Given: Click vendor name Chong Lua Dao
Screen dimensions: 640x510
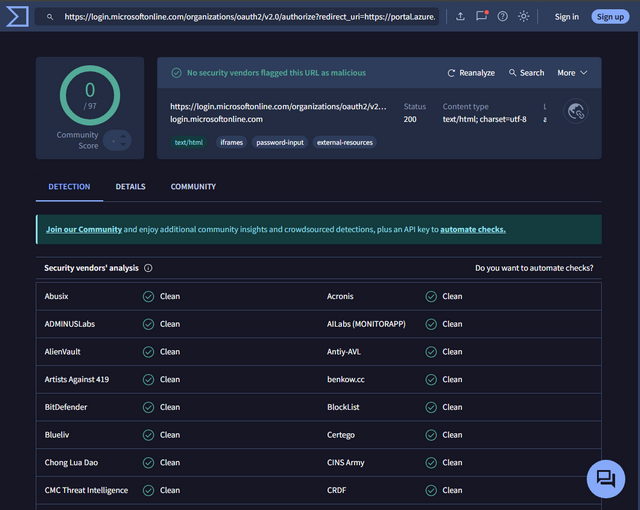Looking at the screenshot, I should [x=71, y=463].
